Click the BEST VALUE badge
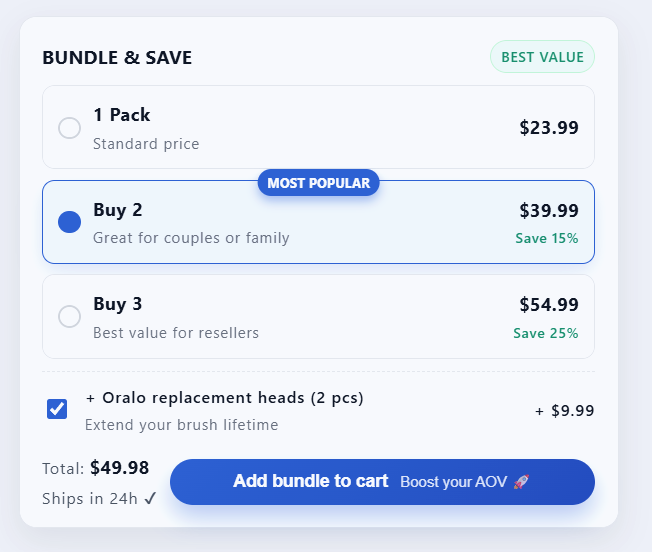Screen dimensions: 652x552 click(x=542, y=57)
